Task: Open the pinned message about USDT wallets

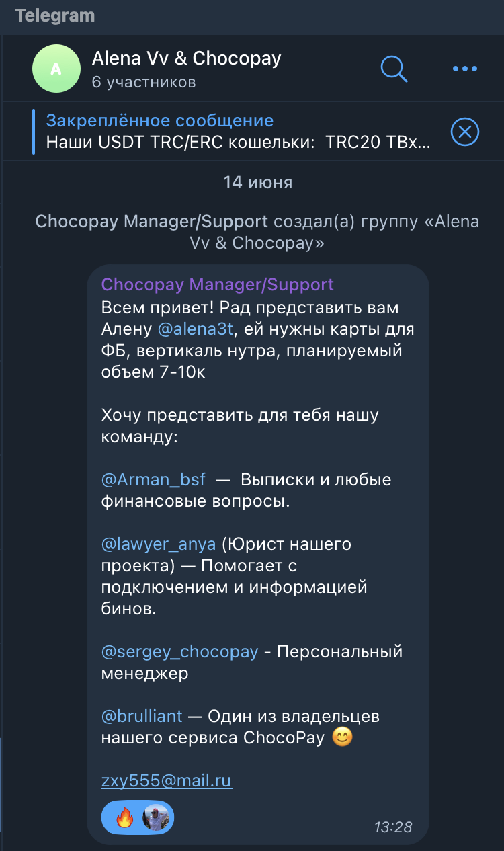Action: click(239, 132)
